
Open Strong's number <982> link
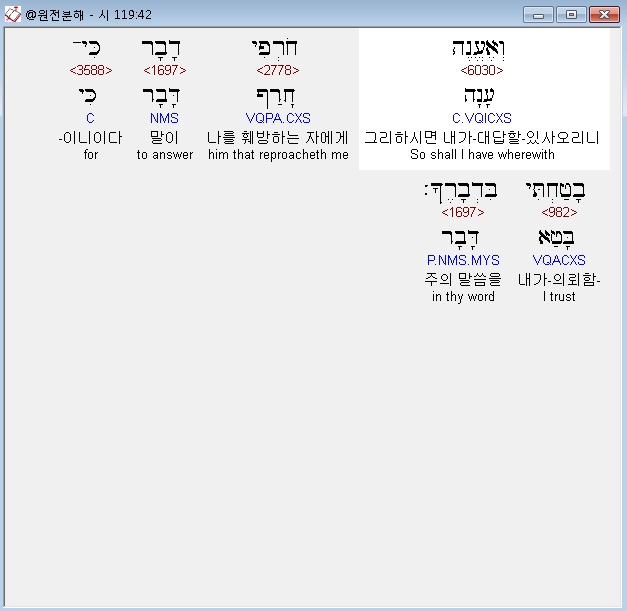[559, 212]
